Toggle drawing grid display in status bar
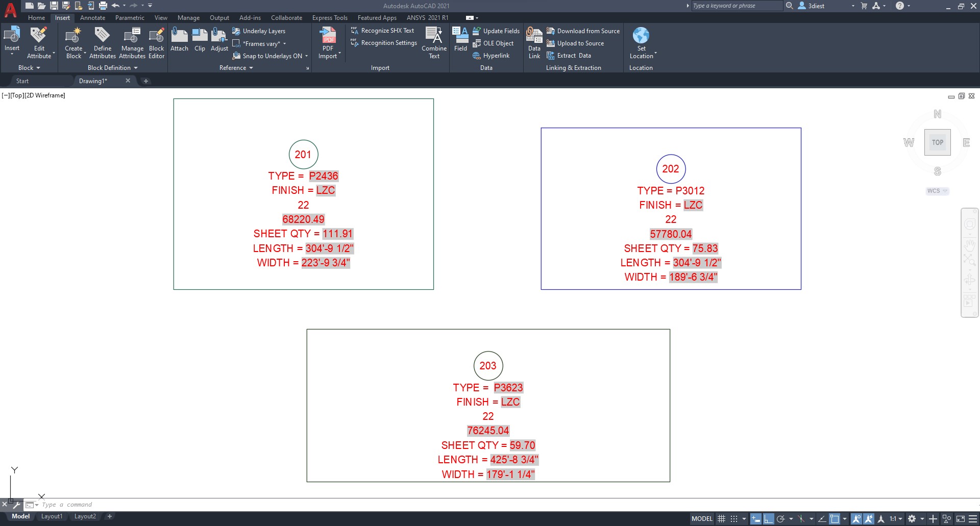This screenshot has width=980, height=526. click(721, 519)
